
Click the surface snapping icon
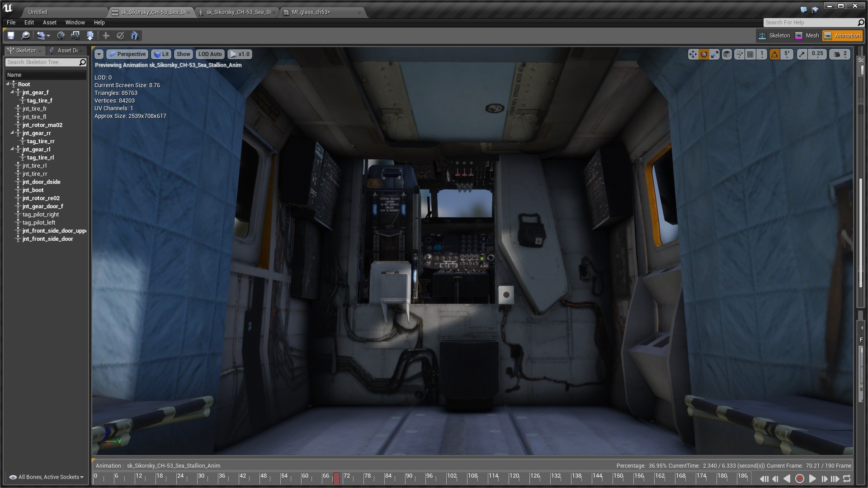pos(739,54)
